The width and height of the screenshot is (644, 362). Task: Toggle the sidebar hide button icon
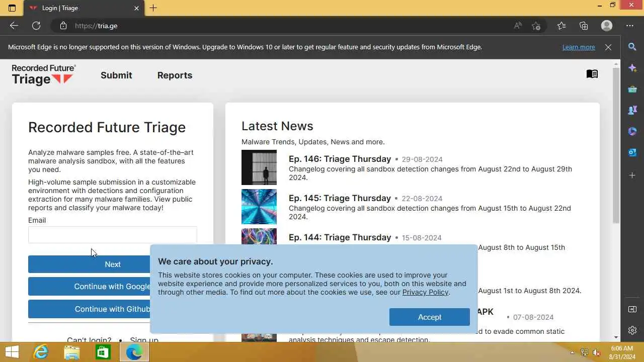pos(632,309)
